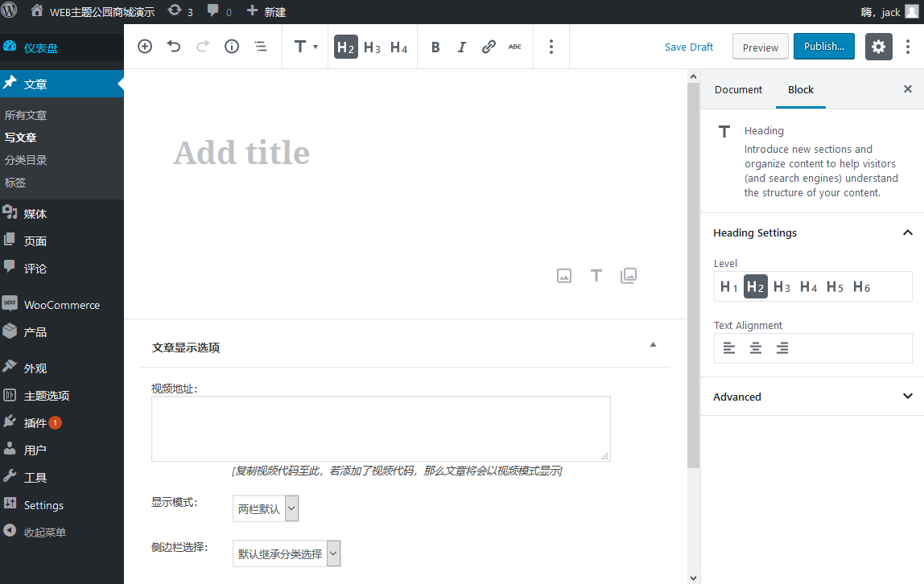Click the block navigation list icon
The height and width of the screenshot is (584, 924).
click(260, 46)
